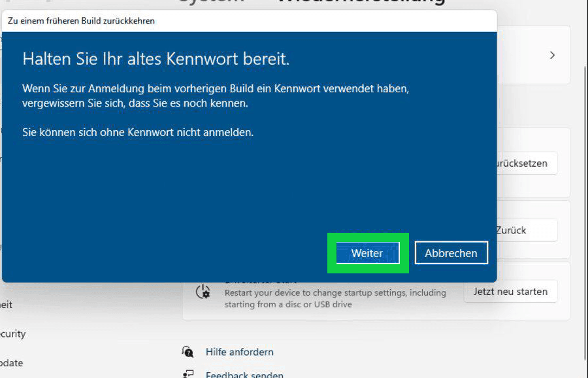Open the Feedback senden link
The height and width of the screenshot is (378, 588).
(244, 375)
